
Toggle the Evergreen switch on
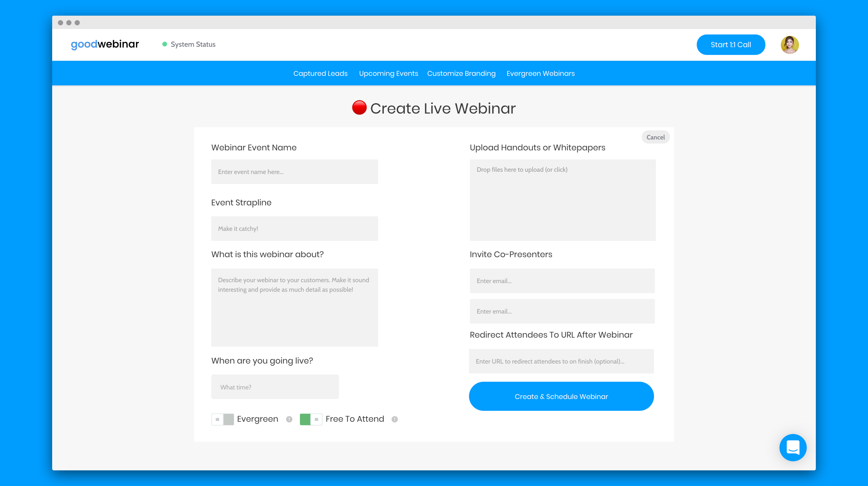(x=223, y=419)
